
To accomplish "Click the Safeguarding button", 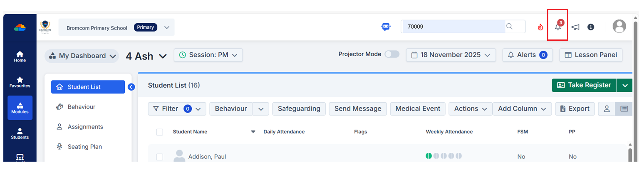I will pyautogui.click(x=299, y=109).
